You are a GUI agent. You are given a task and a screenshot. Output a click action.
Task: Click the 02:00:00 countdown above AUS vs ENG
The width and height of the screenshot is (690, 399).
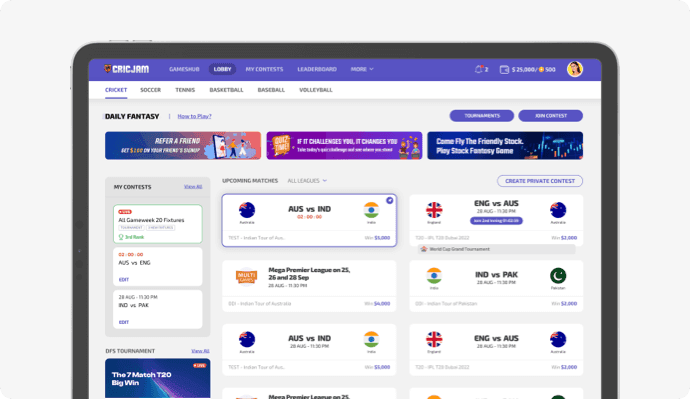[131, 255]
